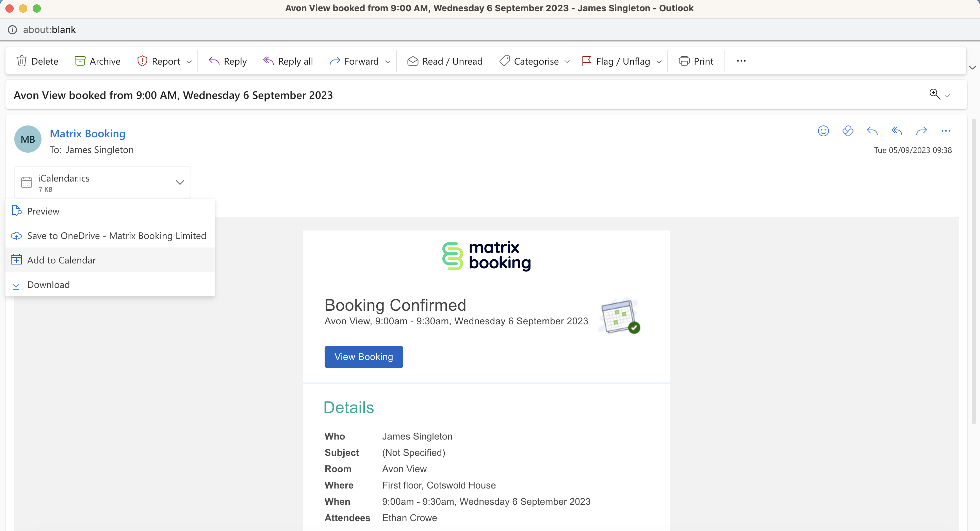Open the message header three-dot menu
This screenshot has width=980, height=531.
point(945,131)
